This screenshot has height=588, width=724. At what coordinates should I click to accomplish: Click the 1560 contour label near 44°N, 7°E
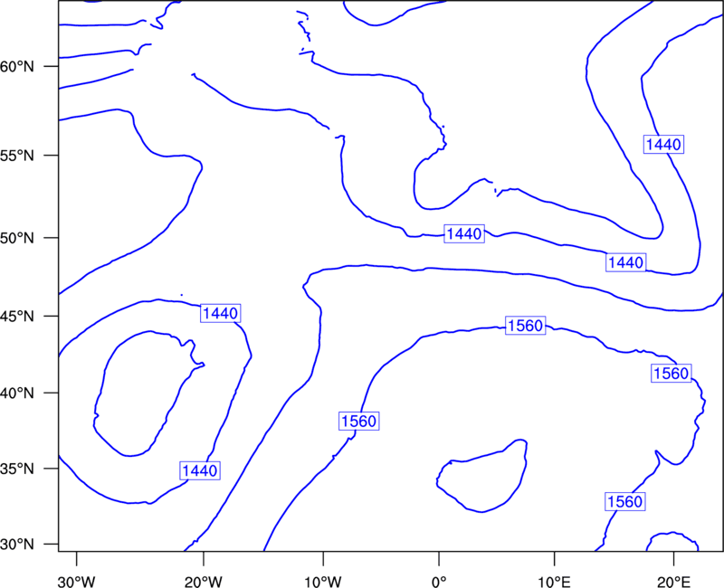[x=526, y=326]
